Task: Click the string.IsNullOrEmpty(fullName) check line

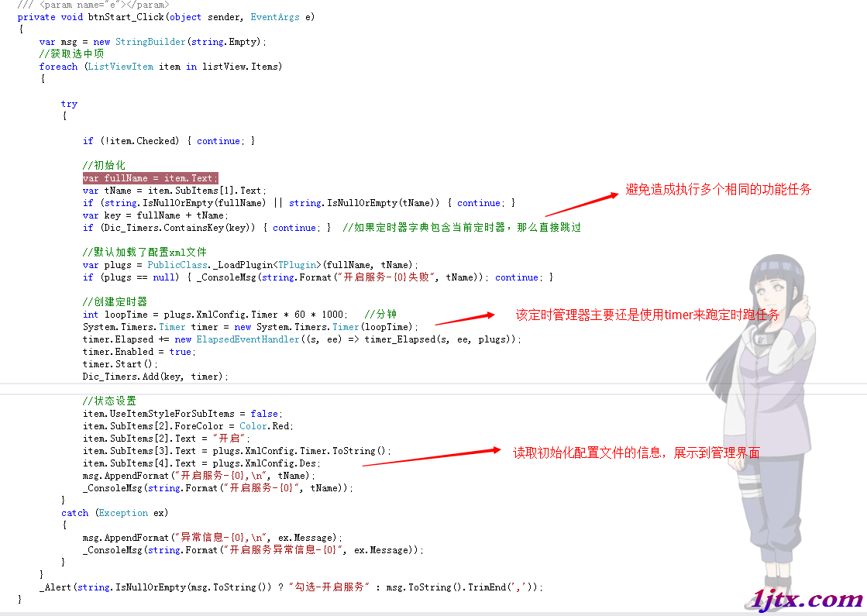Action: [298, 203]
